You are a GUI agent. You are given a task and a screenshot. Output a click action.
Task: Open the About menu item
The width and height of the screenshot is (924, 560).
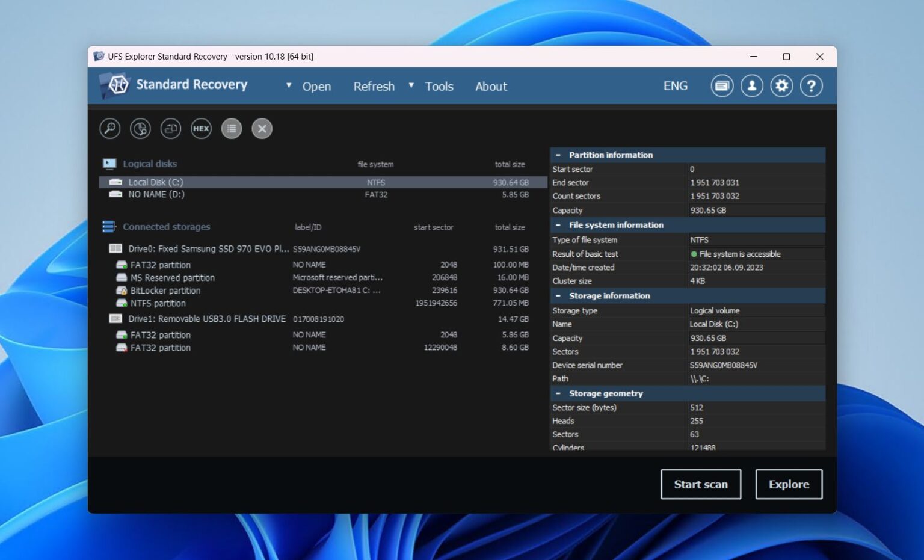(491, 87)
